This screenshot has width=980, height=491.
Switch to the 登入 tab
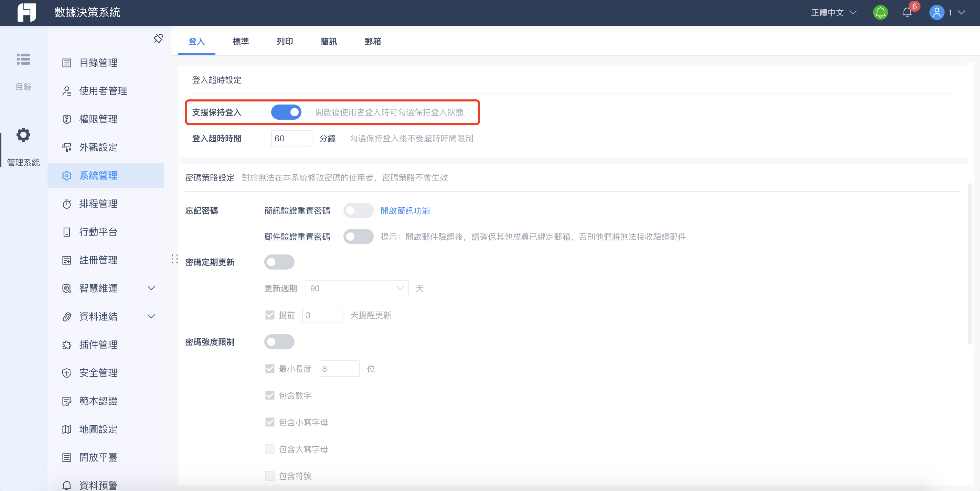197,41
